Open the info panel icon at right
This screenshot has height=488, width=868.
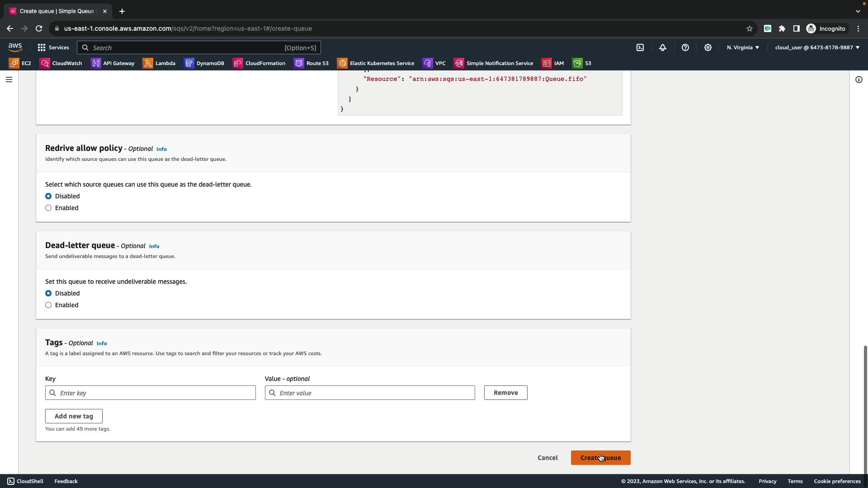coord(859,80)
